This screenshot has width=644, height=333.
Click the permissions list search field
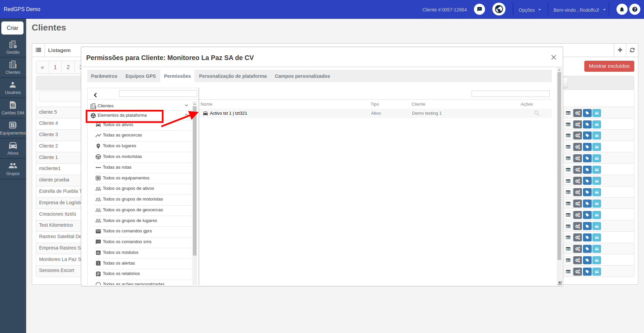(511, 94)
